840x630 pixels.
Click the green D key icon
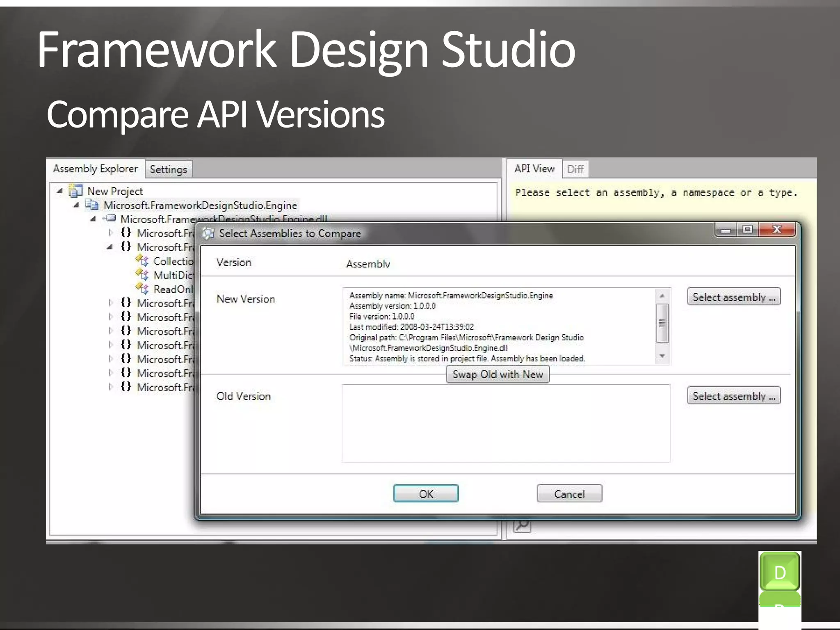pyautogui.click(x=779, y=572)
